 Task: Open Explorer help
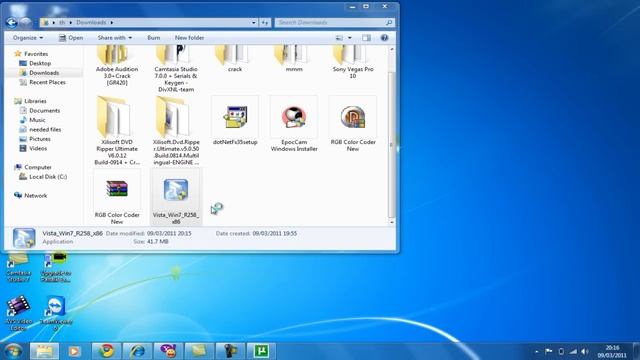(x=384, y=38)
